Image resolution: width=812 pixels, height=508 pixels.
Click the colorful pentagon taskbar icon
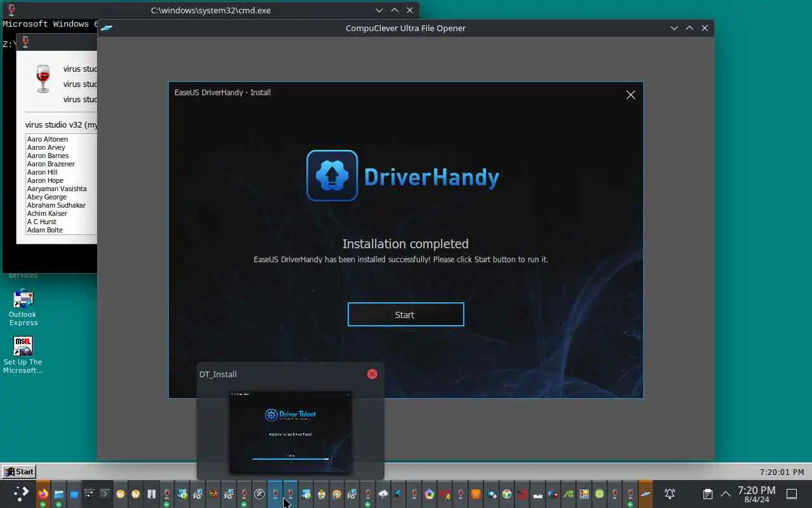point(429,494)
